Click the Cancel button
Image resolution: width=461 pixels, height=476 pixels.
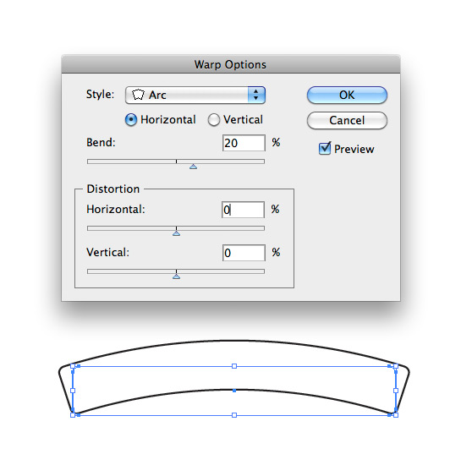click(347, 121)
